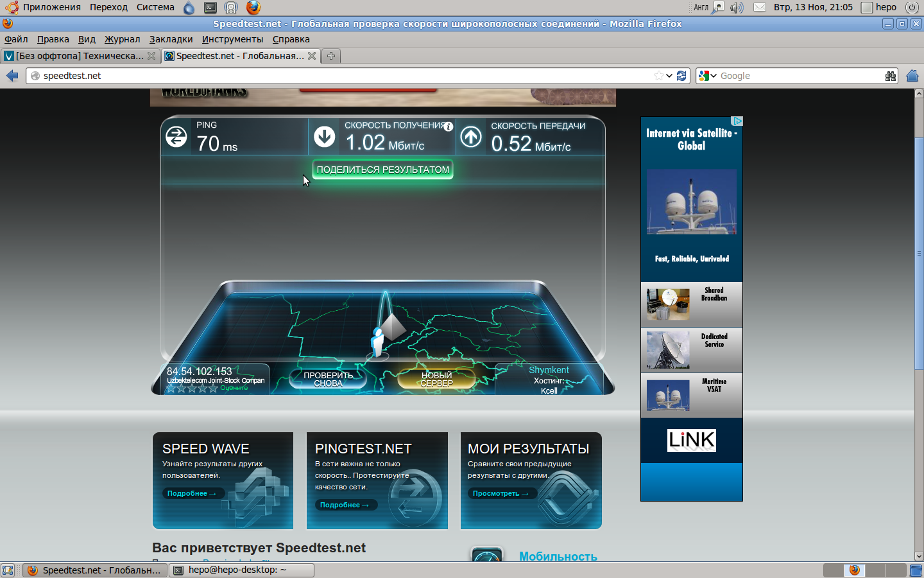Viewport: 924px width, 578px height.
Task: Click the Shymkent server name
Action: [549, 370]
